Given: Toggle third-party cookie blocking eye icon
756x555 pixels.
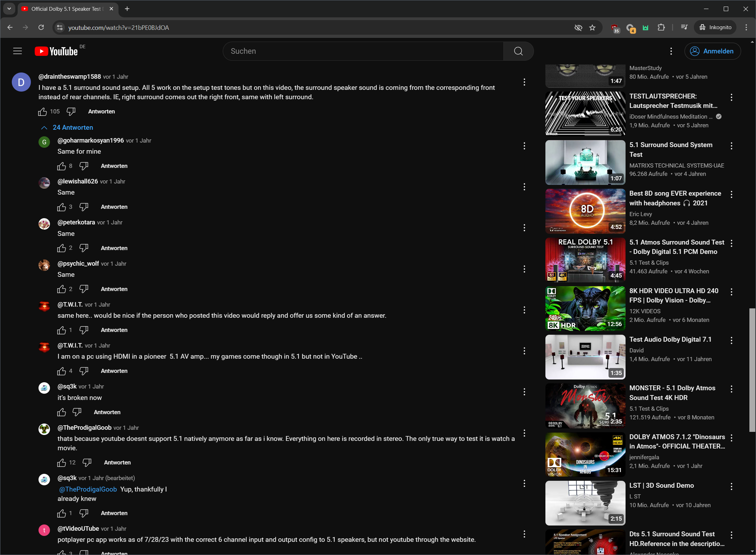Looking at the screenshot, I should [x=578, y=28].
